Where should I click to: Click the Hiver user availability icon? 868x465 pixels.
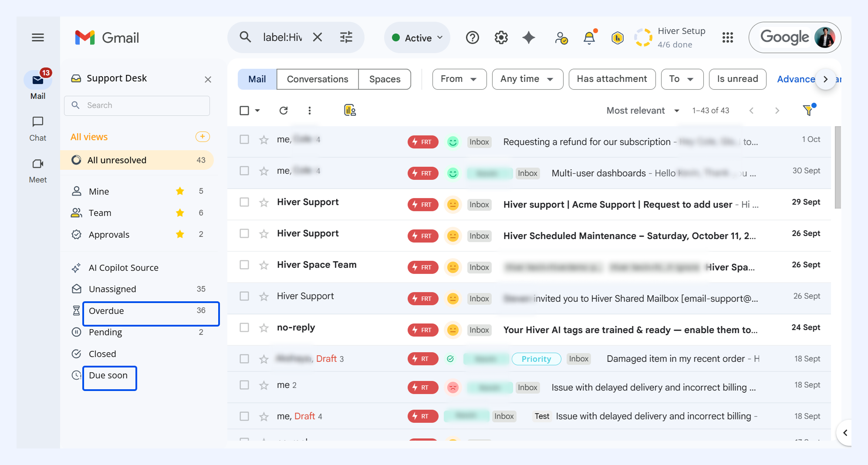(561, 38)
